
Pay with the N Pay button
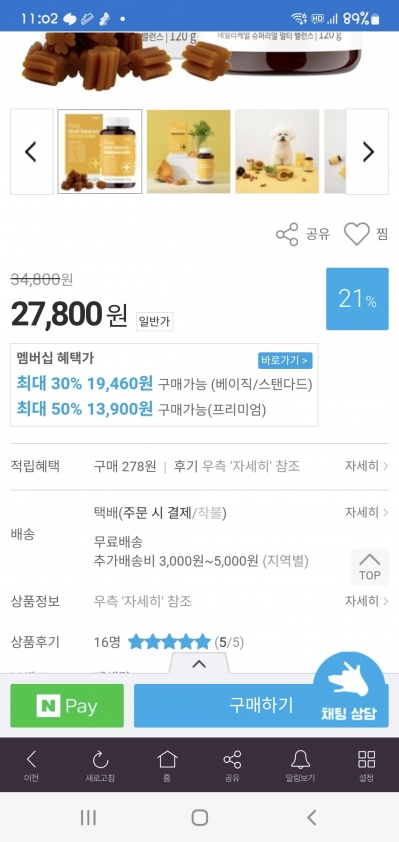coord(67,706)
